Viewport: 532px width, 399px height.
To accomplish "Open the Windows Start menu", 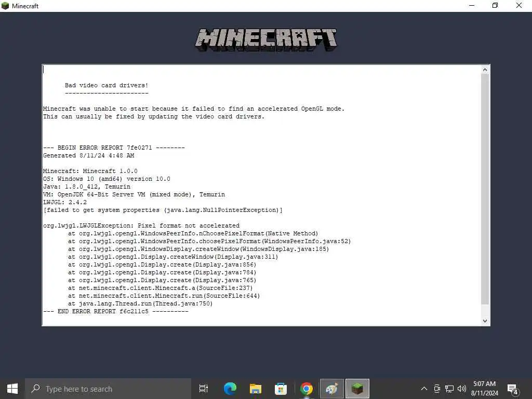I will 12,389.
